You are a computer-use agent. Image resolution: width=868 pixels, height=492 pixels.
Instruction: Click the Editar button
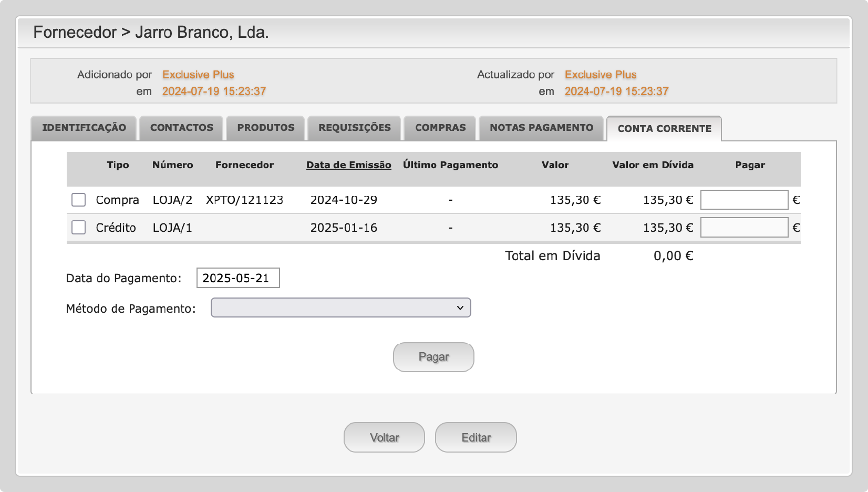pos(476,437)
